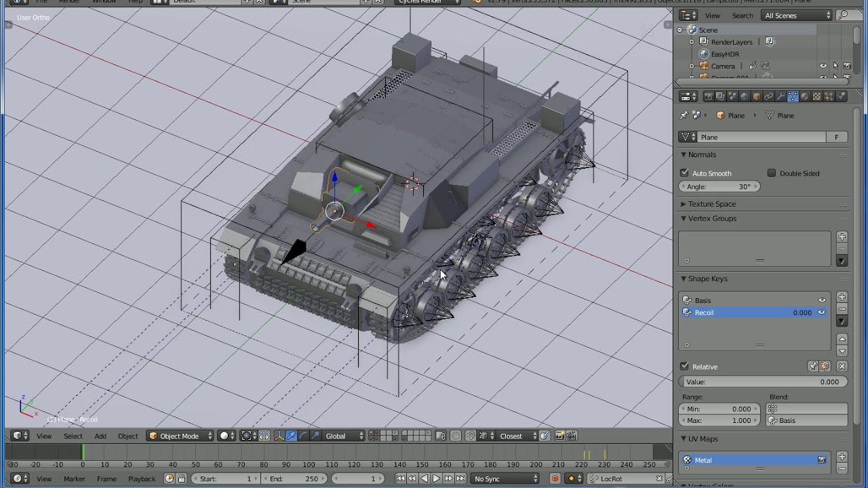Open the viewport Select menu
Screen dimensions: 868x488
(x=73, y=436)
